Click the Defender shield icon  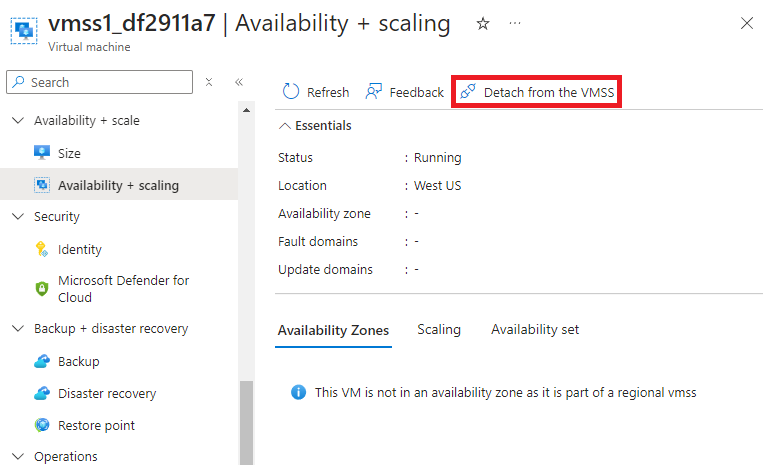(x=42, y=289)
